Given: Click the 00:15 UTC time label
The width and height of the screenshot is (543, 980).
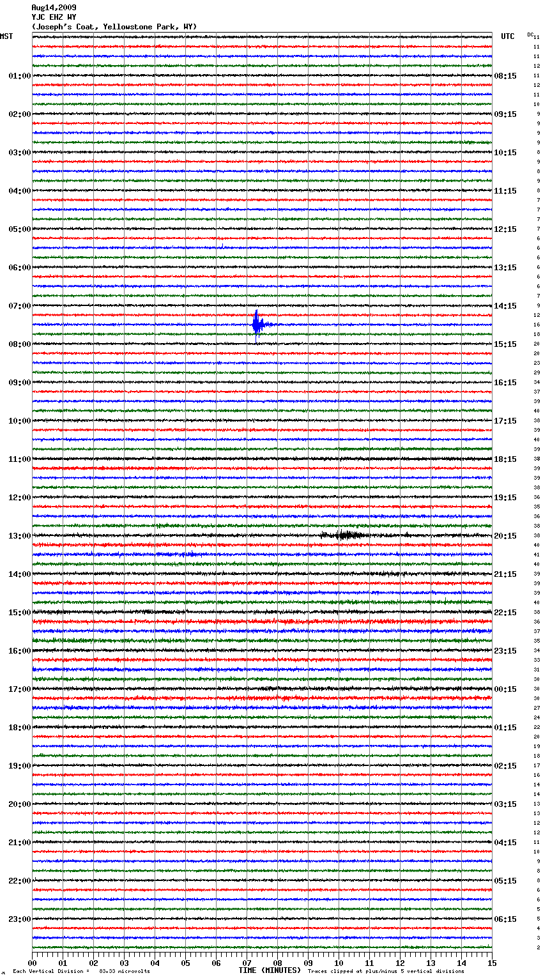Looking at the screenshot, I should tap(505, 689).
